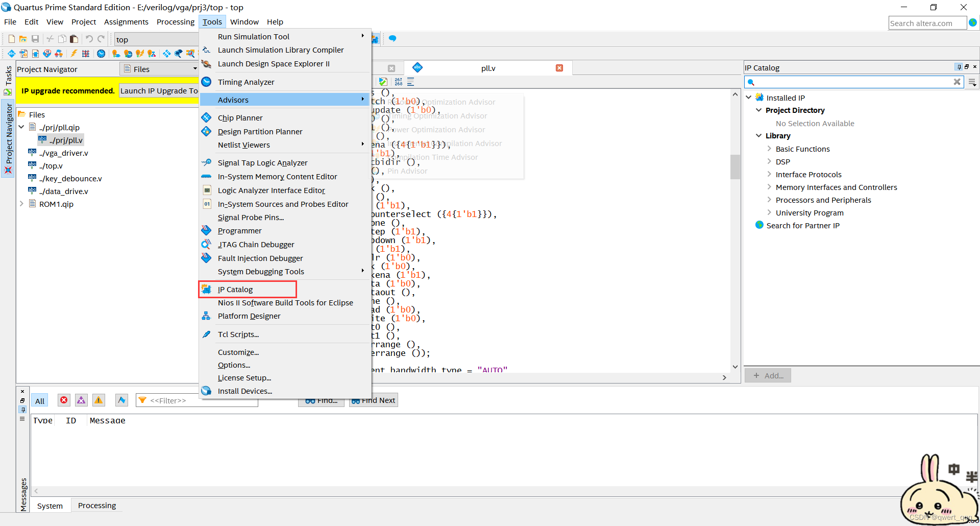Click the editor vertical scrollbar thumb
980x526 pixels.
click(x=735, y=166)
